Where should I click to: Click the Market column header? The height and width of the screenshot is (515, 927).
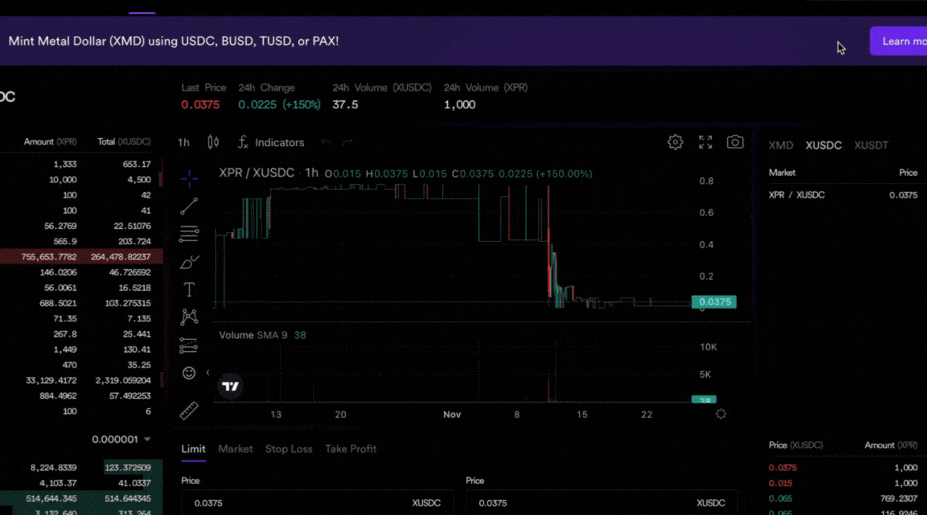782,173
